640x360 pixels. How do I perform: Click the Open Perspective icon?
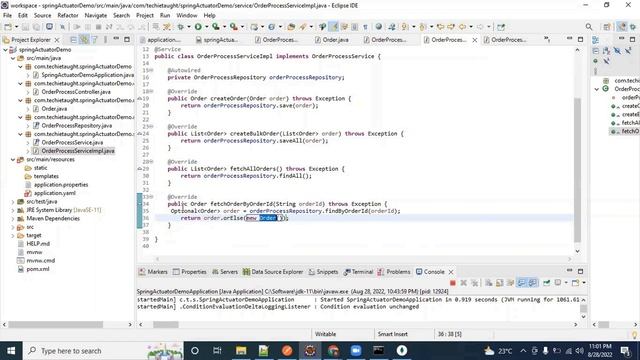[x=607, y=27]
